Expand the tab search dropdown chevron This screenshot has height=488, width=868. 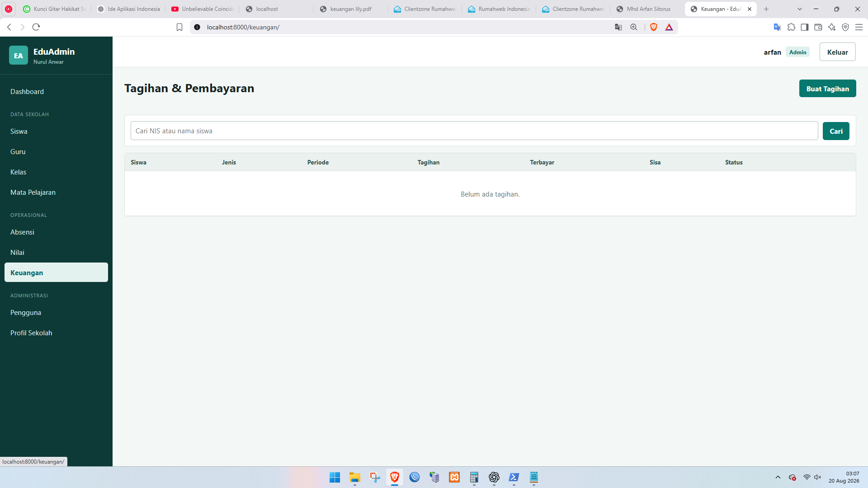point(800,9)
